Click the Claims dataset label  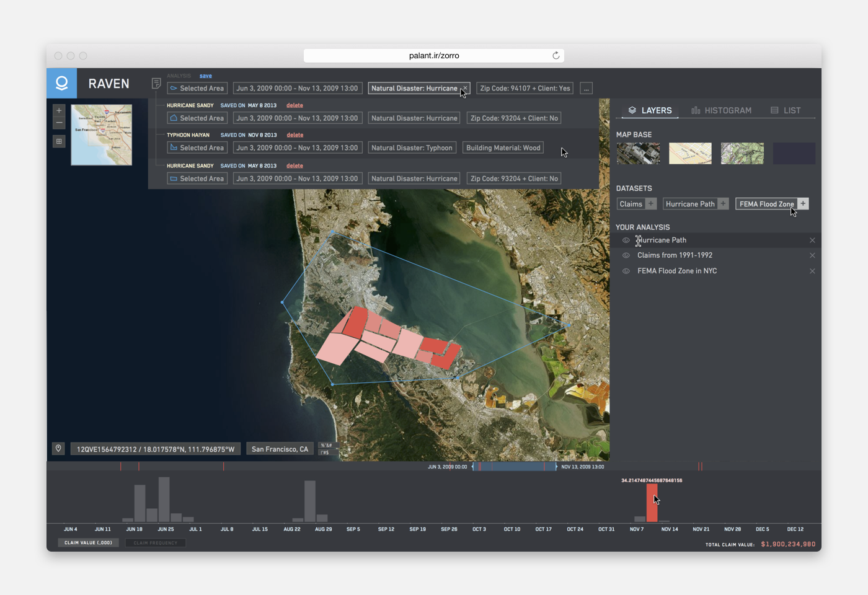[x=631, y=204]
